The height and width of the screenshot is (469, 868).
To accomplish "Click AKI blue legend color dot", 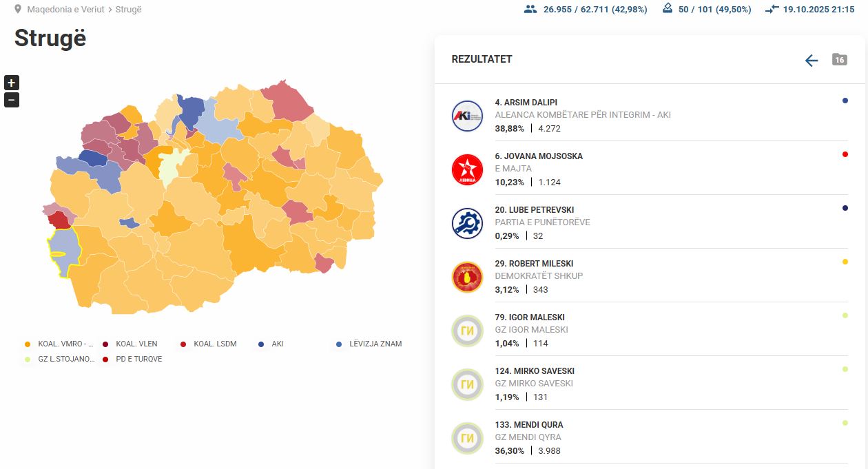I will pyautogui.click(x=261, y=344).
